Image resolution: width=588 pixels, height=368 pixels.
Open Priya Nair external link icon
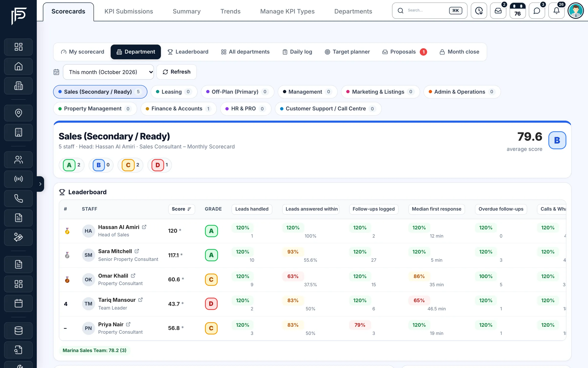point(128,324)
